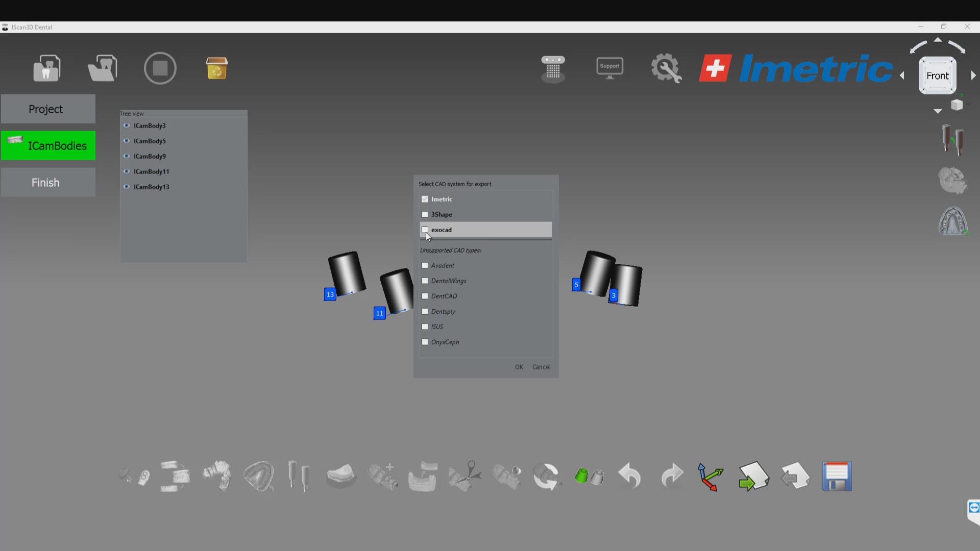Check the Avadent checkbox
Screen dimensions: 980x551
point(425,265)
